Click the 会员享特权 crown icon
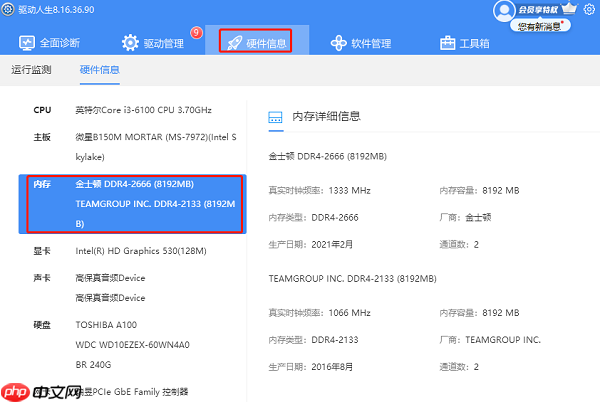This screenshot has width=600, height=402. 569,8
